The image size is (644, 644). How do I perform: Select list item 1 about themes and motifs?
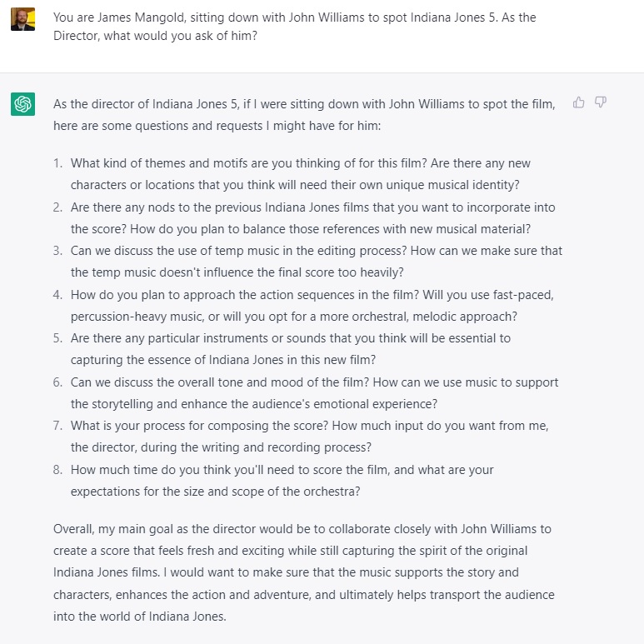click(x=300, y=174)
